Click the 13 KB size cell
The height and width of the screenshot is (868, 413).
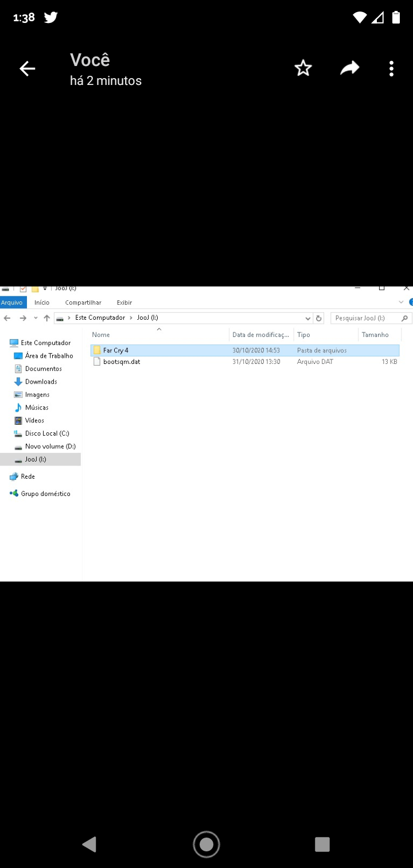[389, 362]
